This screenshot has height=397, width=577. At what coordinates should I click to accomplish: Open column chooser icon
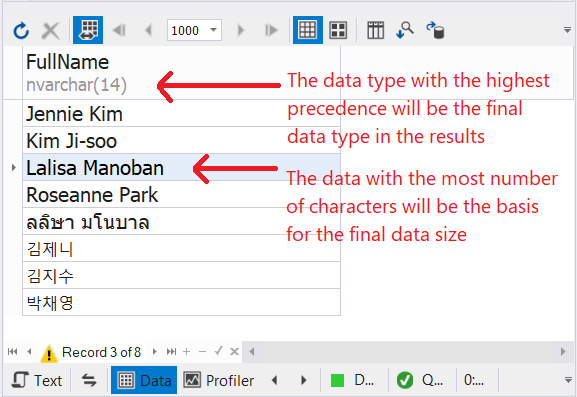pos(375,30)
